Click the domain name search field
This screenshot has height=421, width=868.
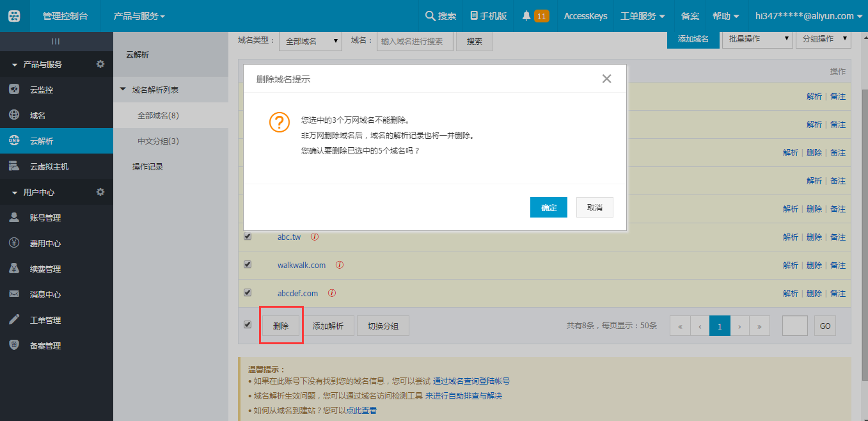tap(414, 41)
